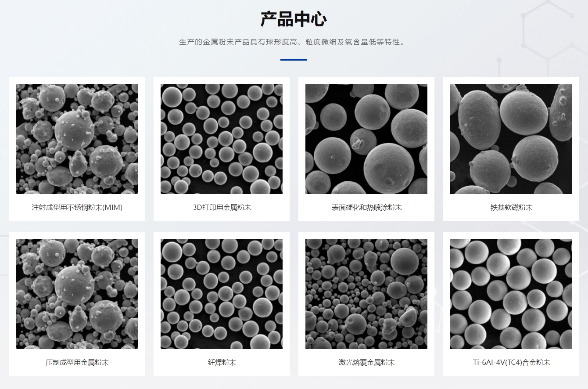This screenshot has height=389, width=588.
Task: Open the 3D打印用金属粉末 product photo
Action: [222, 139]
